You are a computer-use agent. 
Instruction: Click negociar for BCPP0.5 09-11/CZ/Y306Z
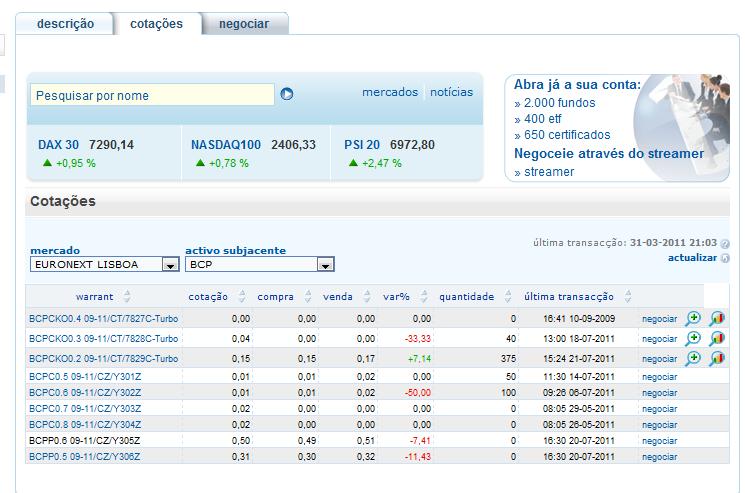pyautogui.click(x=659, y=457)
